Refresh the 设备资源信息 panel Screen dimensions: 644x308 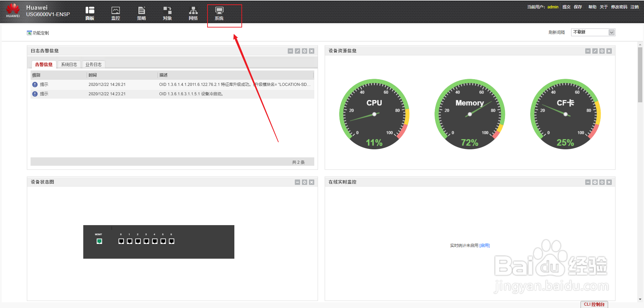602,51
